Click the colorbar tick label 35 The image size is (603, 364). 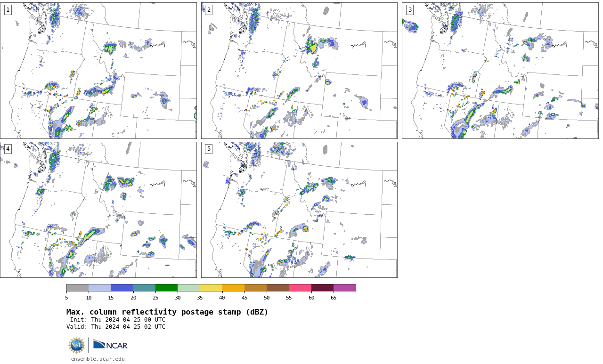[x=200, y=298]
